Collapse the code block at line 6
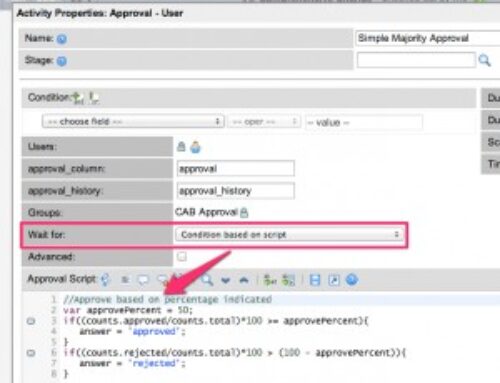Image resolution: width=500 pixels, height=383 pixels. [x=31, y=353]
